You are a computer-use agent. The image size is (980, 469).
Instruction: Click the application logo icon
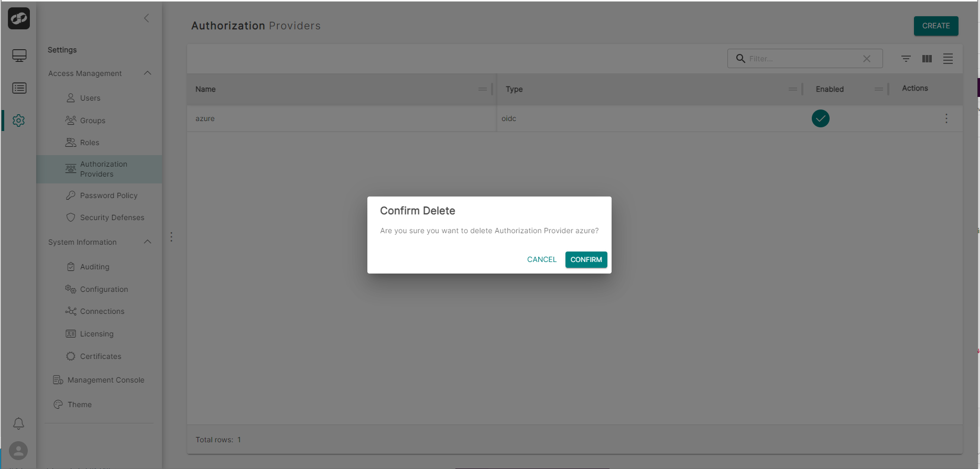click(19, 18)
